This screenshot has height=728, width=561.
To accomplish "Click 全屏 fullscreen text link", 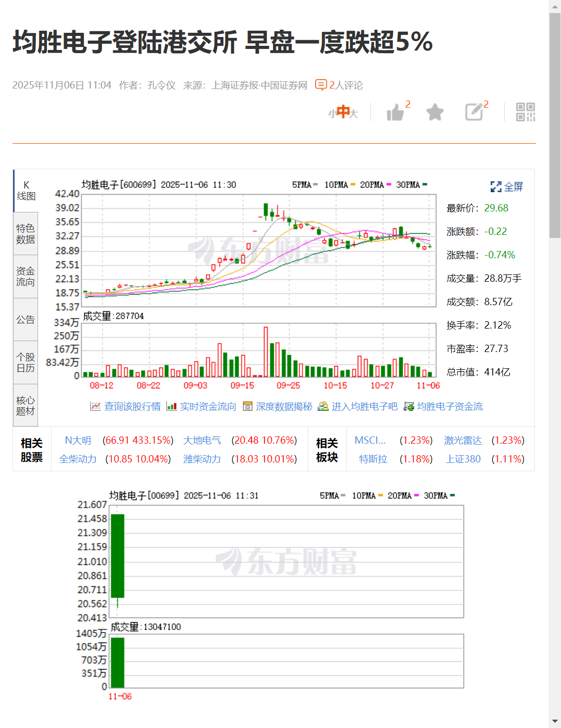I will tap(514, 186).
